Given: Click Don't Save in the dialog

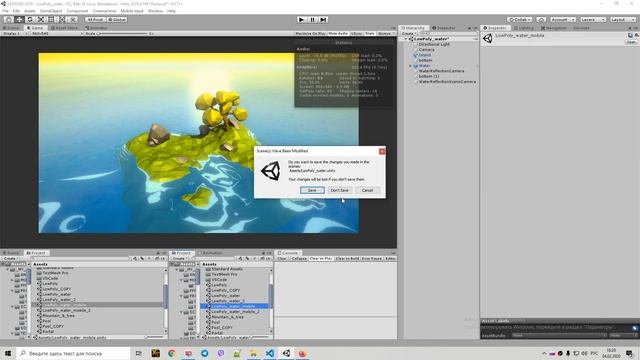Looking at the screenshot, I should click(340, 190).
